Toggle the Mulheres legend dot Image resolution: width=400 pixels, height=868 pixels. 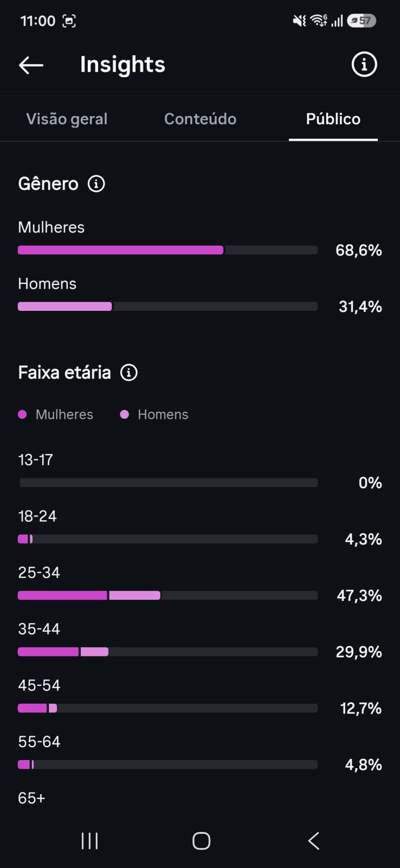coord(23,414)
